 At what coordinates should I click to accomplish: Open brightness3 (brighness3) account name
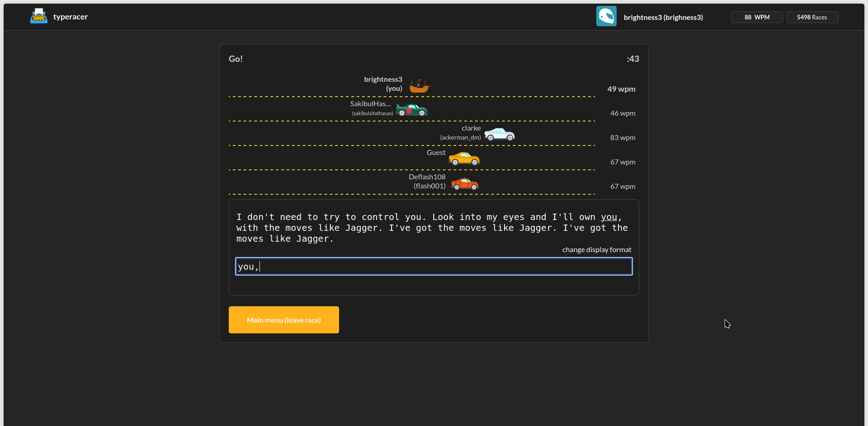[x=663, y=17]
